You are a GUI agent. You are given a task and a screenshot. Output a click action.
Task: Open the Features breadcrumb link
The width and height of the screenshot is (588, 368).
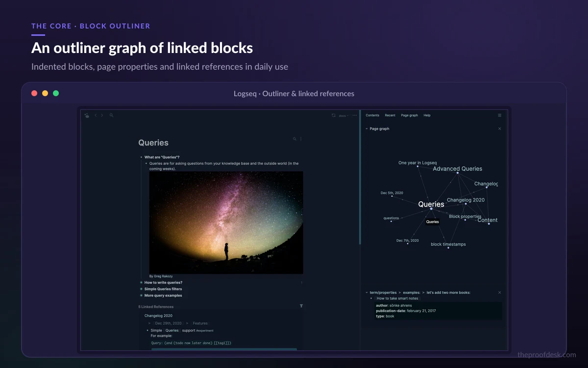(x=200, y=323)
